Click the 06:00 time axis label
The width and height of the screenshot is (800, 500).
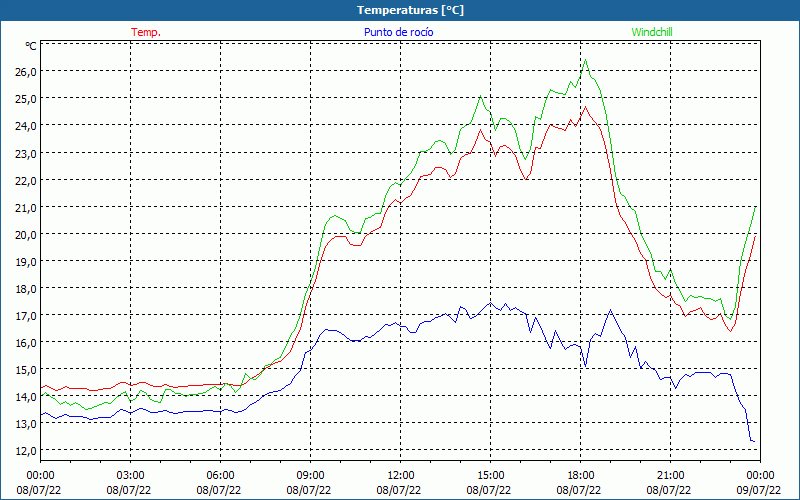220,475
